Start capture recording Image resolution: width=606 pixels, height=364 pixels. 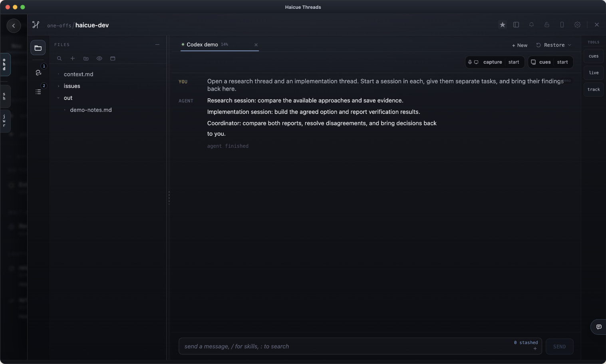514,62
